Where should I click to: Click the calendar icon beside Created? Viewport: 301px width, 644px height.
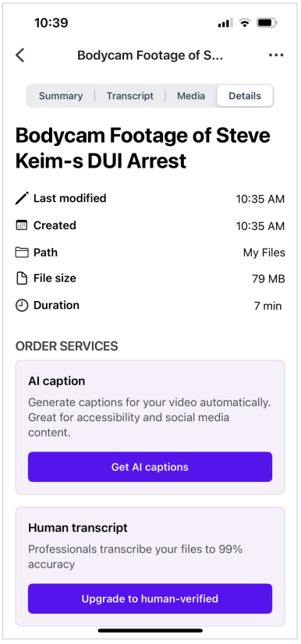coord(21,225)
